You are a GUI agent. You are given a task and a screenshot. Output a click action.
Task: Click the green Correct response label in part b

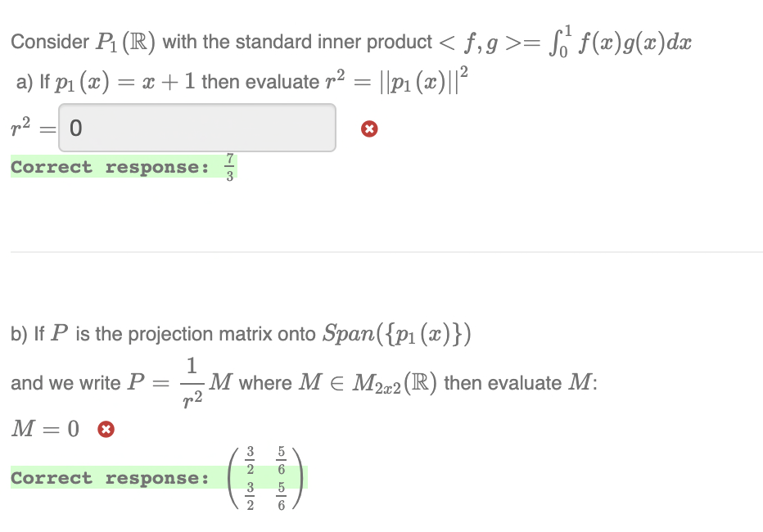(109, 478)
